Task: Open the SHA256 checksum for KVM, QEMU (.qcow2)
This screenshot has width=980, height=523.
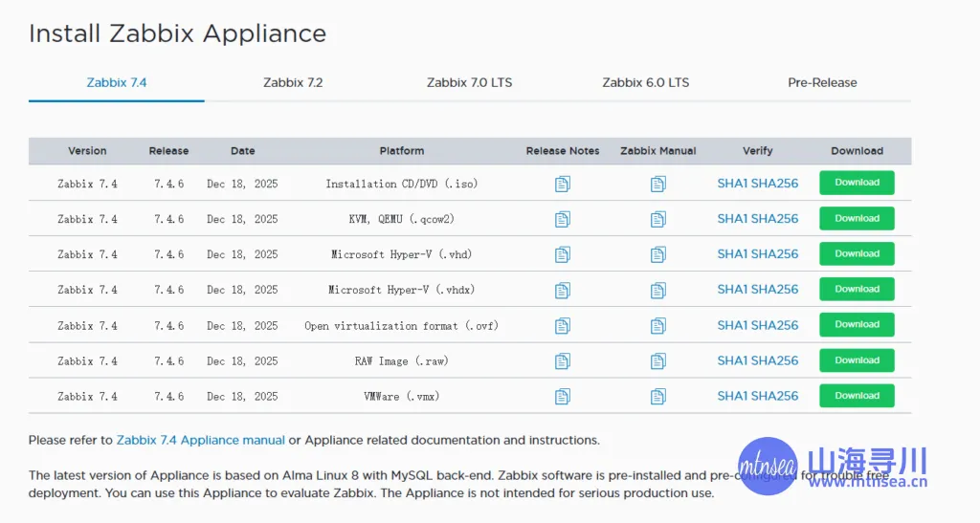Action: pos(775,219)
